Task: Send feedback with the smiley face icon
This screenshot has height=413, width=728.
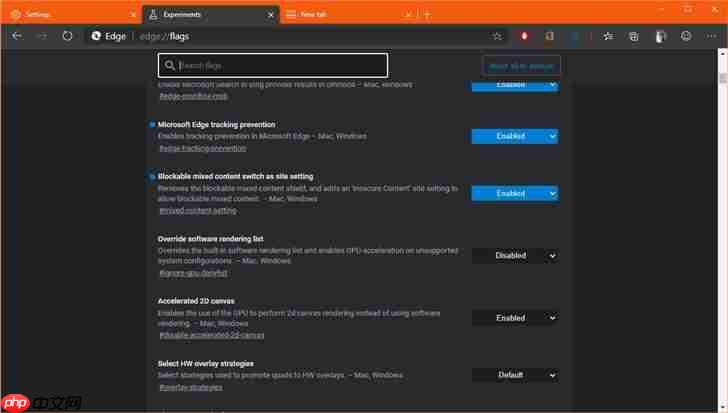Action: click(x=686, y=36)
